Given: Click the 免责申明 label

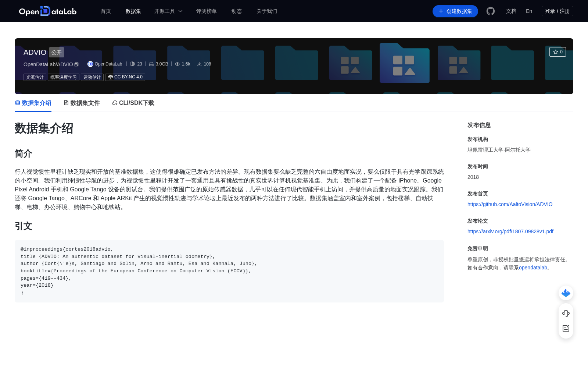Looking at the screenshot, I should click(478, 248).
